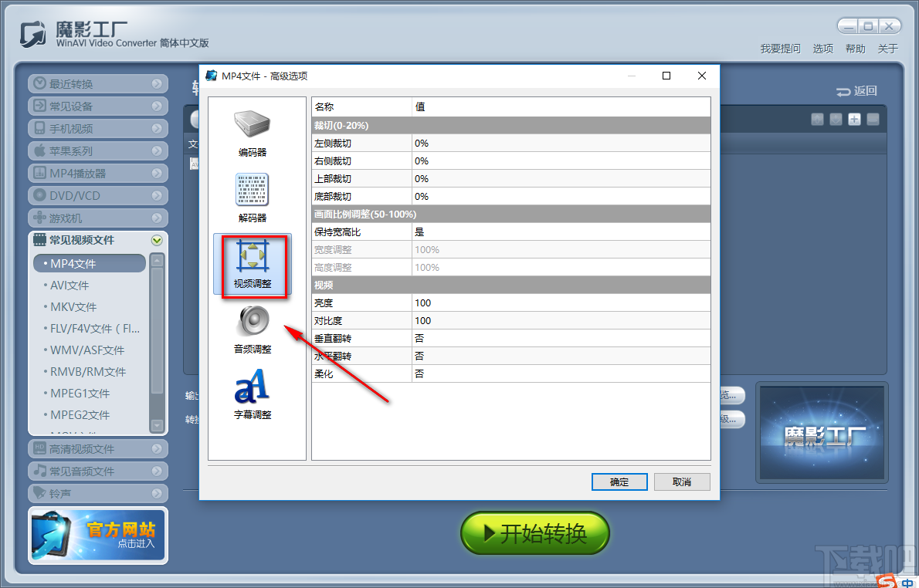Image resolution: width=919 pixels, height=588 pixels.
Task: Visit 官方网站 official website banner
Action: click(98, 536)
